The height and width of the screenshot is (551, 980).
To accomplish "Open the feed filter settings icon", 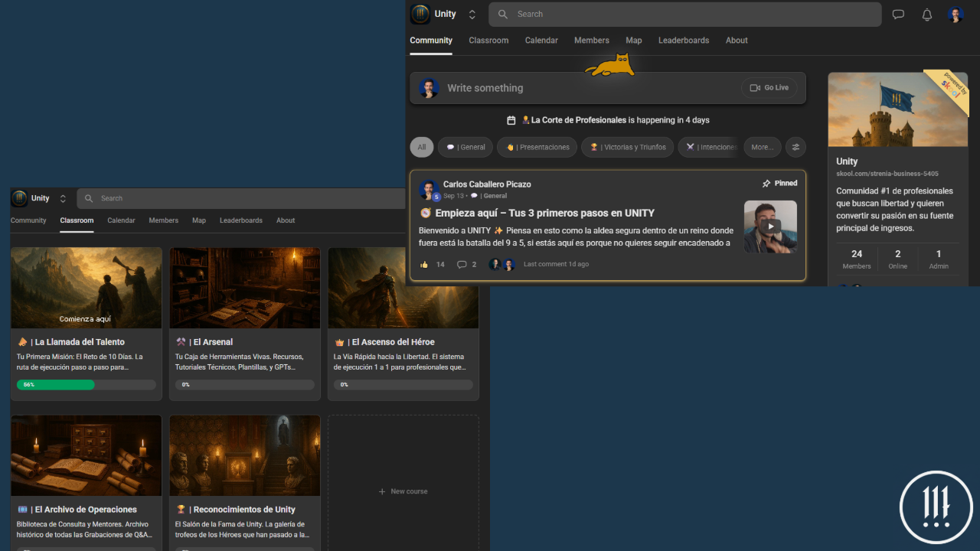I will pos(795,147).
